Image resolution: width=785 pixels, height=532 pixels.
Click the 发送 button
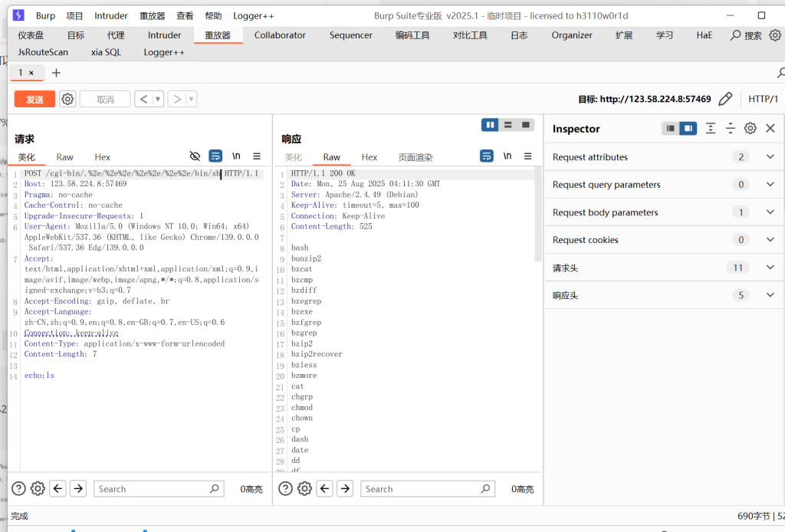pos(34,99)
